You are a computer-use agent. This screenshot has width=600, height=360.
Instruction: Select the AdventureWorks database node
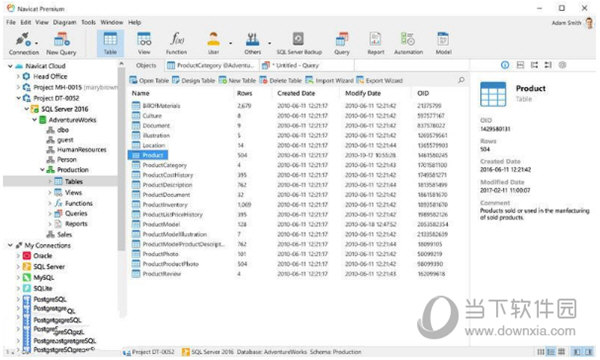(x=72, y=120)
